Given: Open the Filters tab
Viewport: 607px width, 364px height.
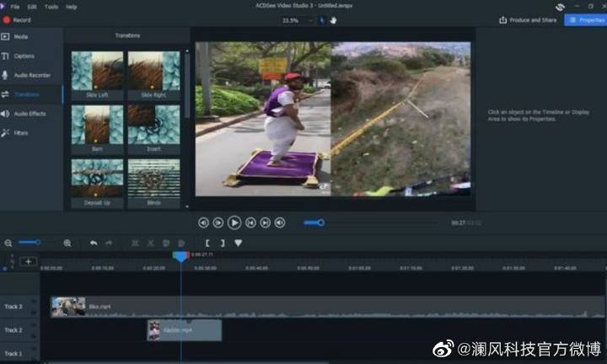Looking at the screenshot, I should pyautogui.click(x=31, y=132).
